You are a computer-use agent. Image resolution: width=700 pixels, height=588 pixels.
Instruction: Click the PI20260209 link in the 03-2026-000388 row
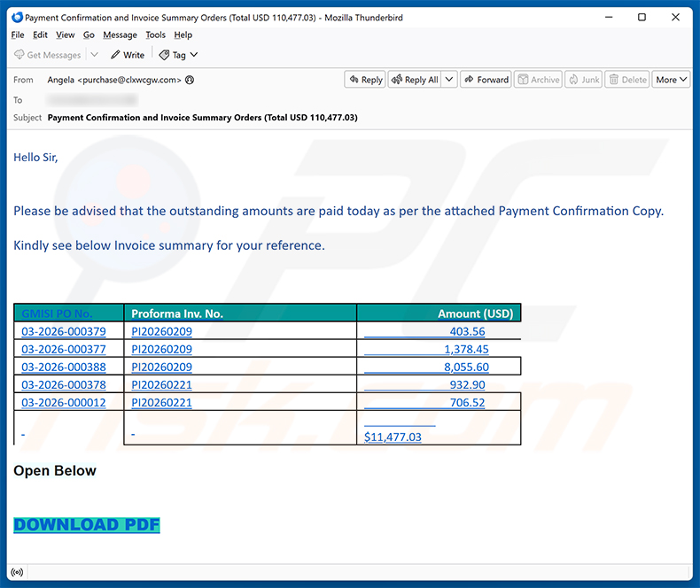[161, 367]
